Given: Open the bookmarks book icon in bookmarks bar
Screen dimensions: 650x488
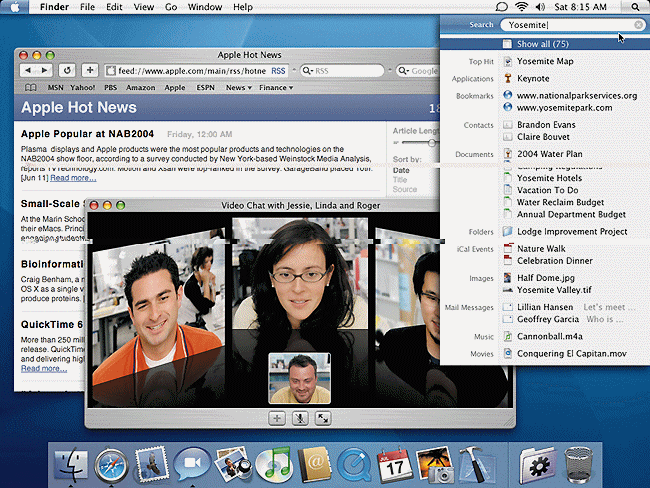Looking at the screenshot, I should pyautogui.click(x=29, y=88).
